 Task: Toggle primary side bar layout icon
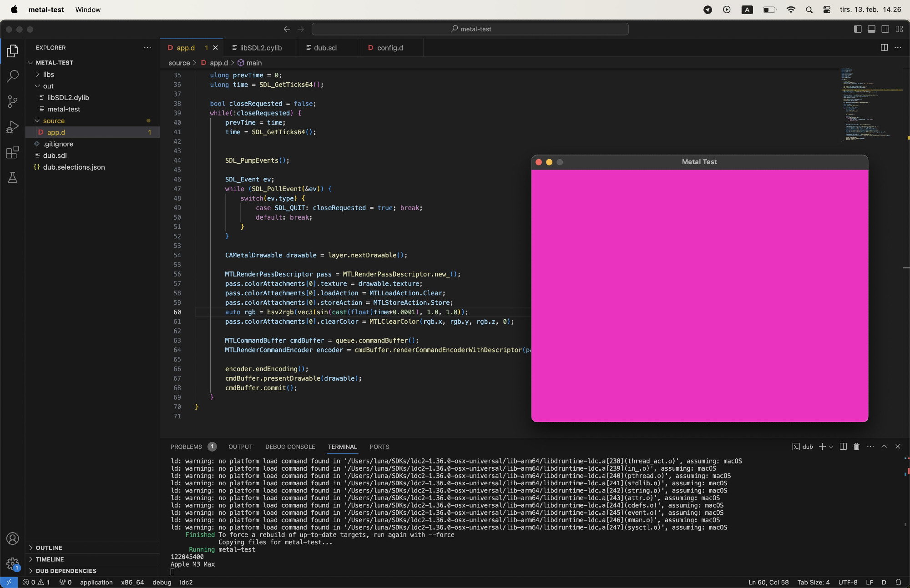pos(858,29)
